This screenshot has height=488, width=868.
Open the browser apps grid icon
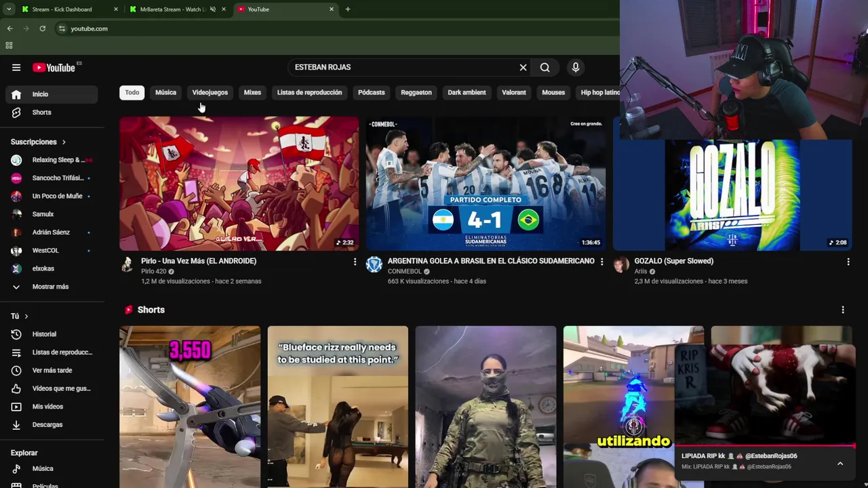9,45
